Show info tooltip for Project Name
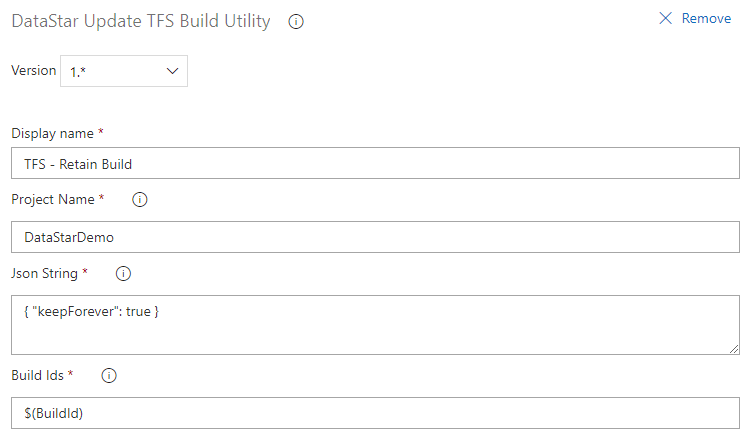 [140, 200]
